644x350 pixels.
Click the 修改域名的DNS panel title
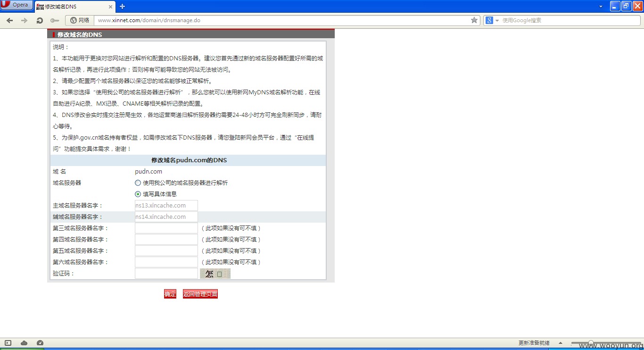click(x=80, y=34)
